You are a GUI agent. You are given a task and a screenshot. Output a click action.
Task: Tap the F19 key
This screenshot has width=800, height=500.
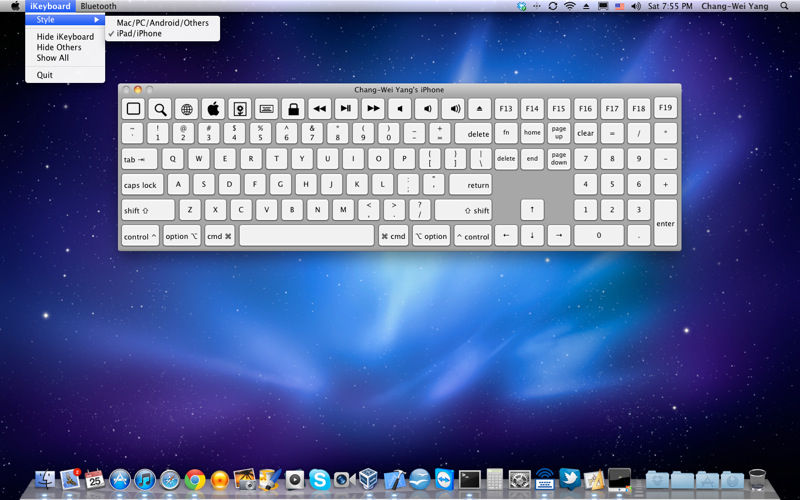coord(665,108)
